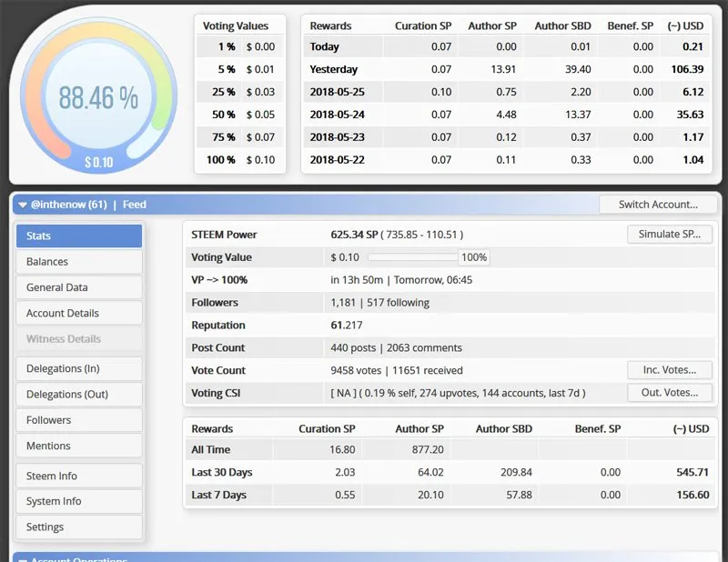Click the 440 posts count text
The height and width of the screenshot is (562, 728).
353,348
